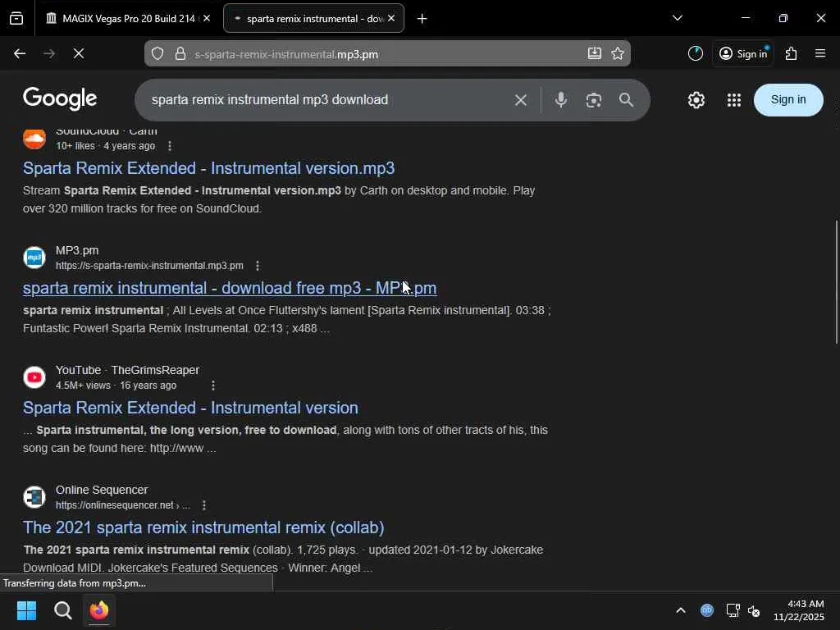Open Google apps grid
The width and height of the screenshot is (840, 630).
click(734, 100)
